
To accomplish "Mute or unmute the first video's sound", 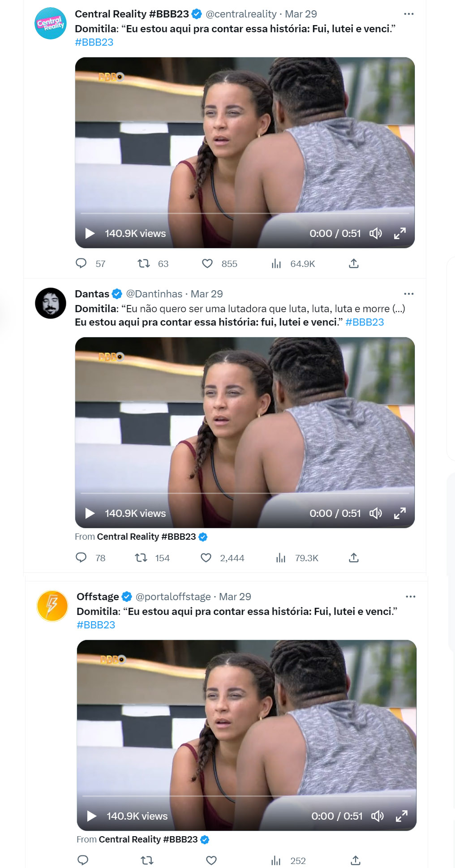I will tap(375, 233).
